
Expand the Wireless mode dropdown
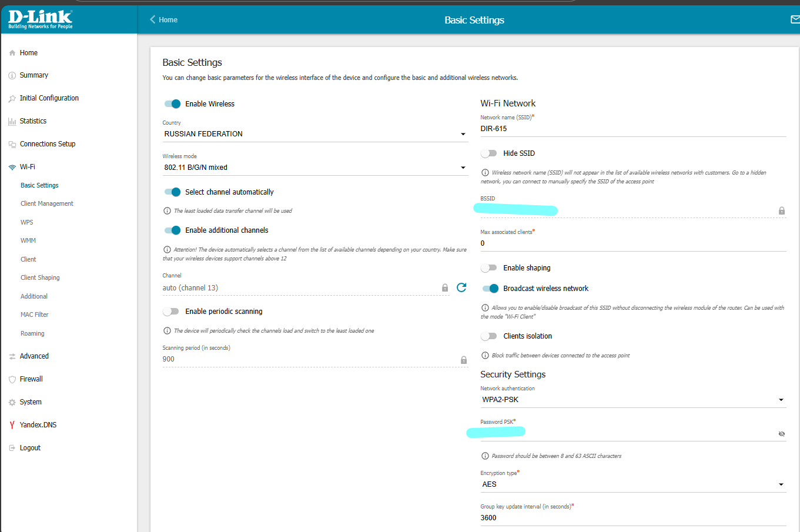coord(314,168)
